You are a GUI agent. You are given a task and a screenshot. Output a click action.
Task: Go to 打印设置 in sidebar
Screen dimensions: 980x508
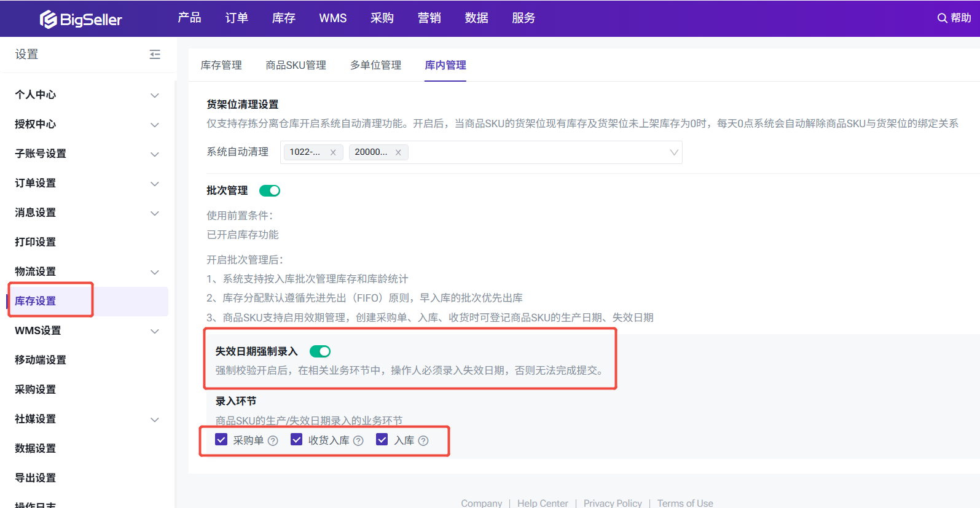[x=36, y=242]
